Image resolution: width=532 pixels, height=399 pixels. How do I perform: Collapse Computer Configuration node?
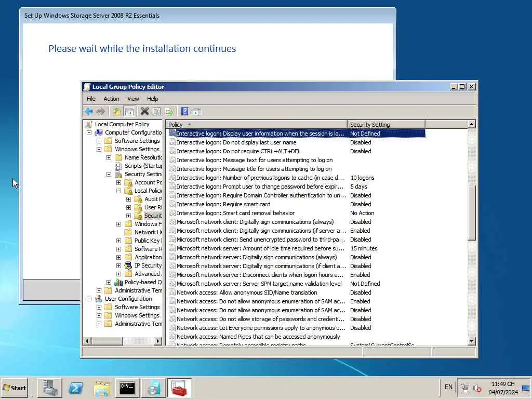[x=89, y=132]
